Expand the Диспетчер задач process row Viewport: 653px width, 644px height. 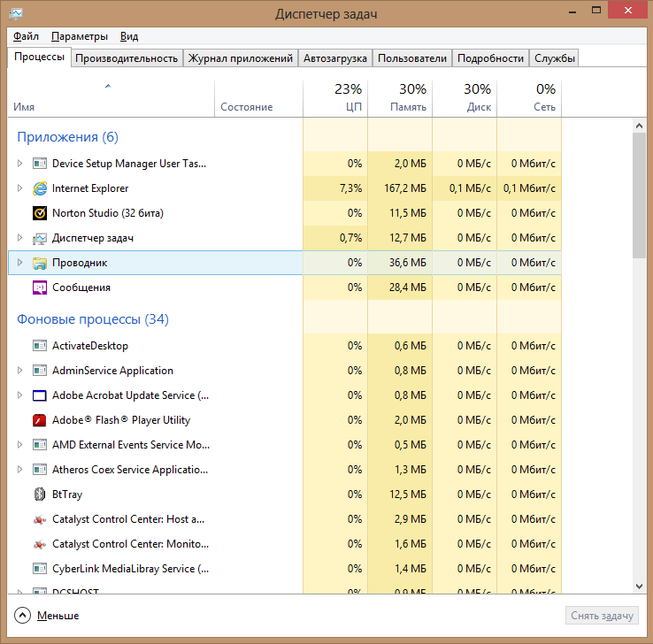19,238
